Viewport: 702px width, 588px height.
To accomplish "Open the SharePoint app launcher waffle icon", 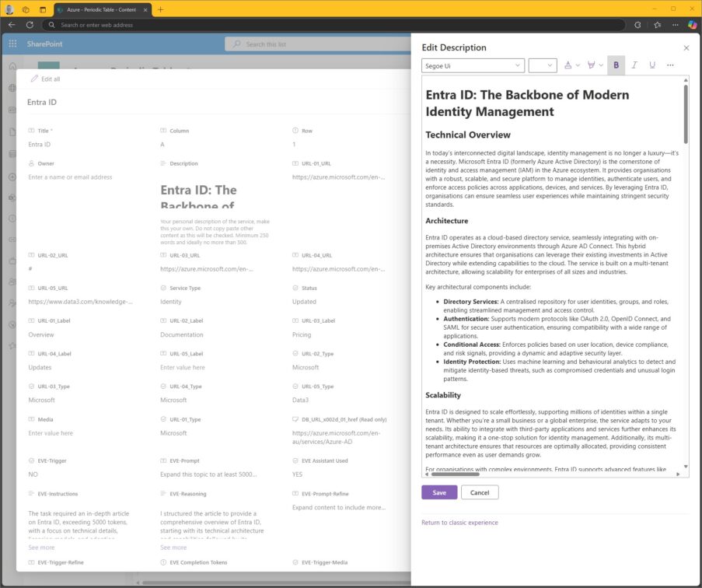I will point(12,43).
